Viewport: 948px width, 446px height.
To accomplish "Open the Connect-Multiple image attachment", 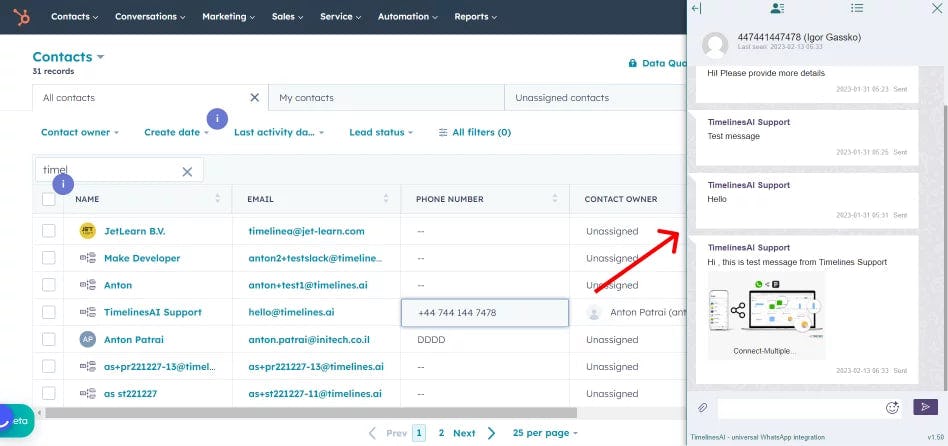I will 765,315.
